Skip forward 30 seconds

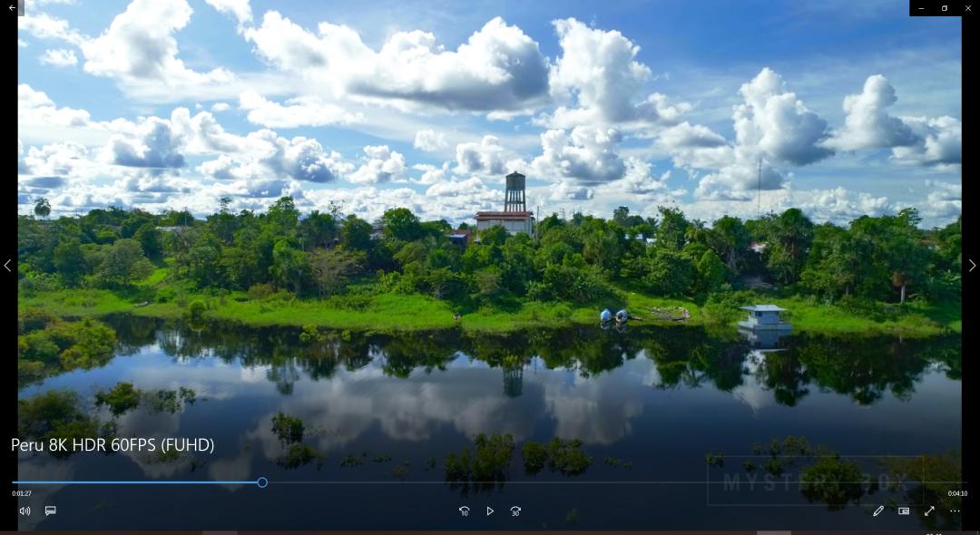tap(515, 511)
